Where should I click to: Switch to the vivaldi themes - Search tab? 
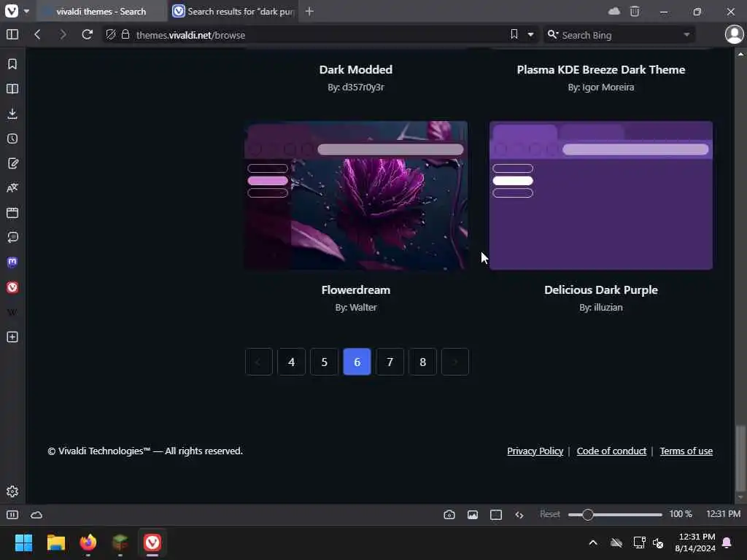[101, 12]
